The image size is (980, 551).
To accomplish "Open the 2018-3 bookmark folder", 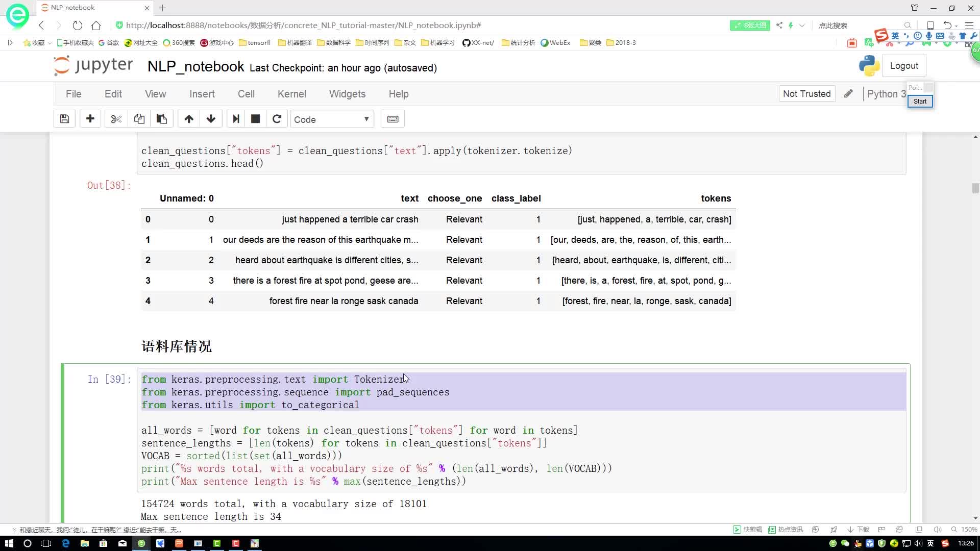I will 621,42.
